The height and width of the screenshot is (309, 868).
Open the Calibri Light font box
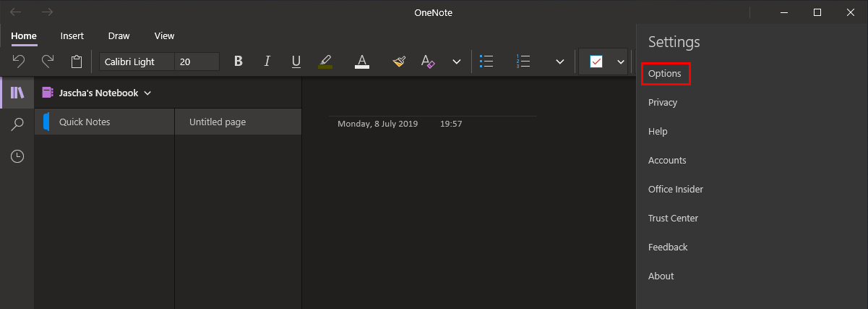tap(137, 62)
